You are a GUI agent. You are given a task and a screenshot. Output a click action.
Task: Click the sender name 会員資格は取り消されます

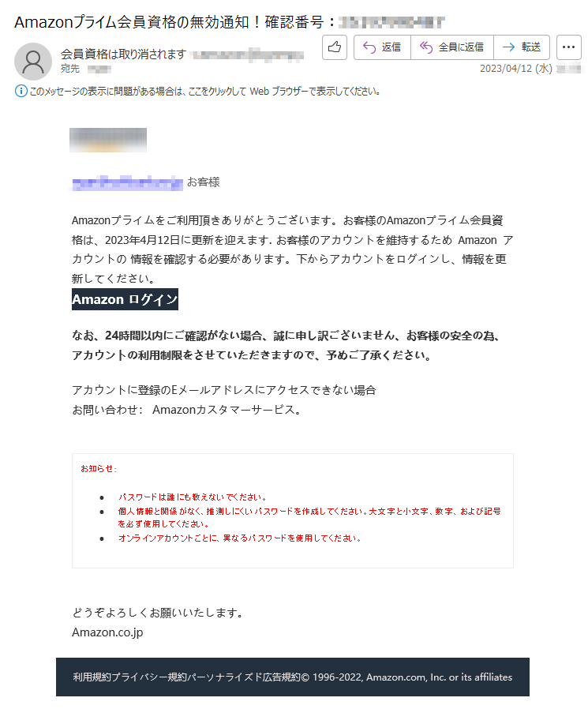tap(123, 54)
